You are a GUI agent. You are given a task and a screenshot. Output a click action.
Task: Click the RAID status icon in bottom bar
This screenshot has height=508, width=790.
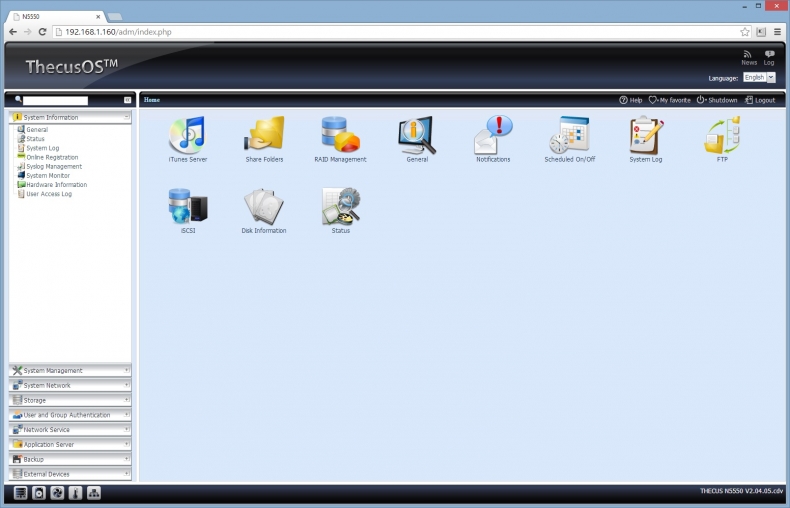click(20, 493)
